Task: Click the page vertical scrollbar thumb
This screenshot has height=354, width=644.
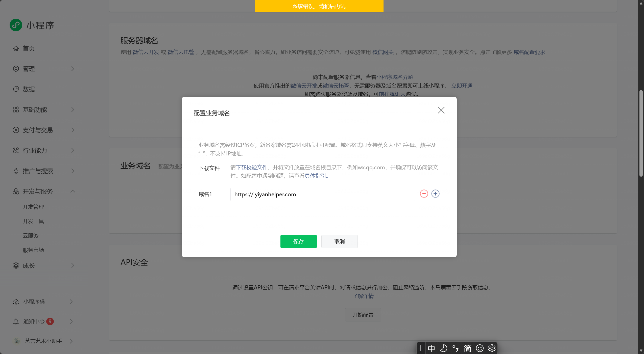Action: (641, 134)
